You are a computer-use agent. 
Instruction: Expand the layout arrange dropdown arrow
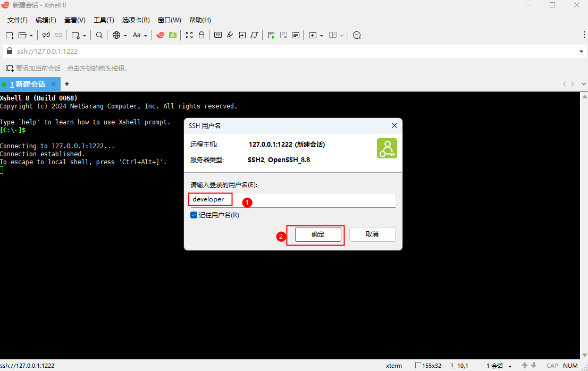coord(342,36)
